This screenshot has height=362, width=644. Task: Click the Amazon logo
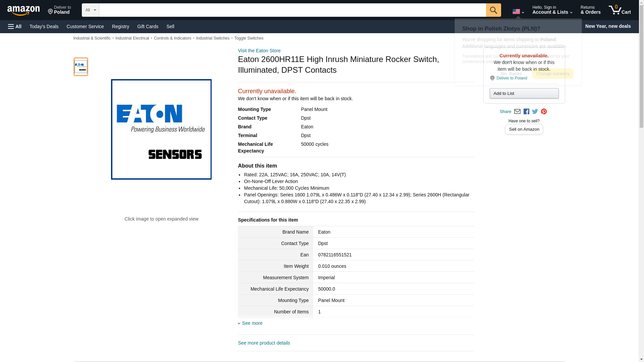tap(23, 10)
